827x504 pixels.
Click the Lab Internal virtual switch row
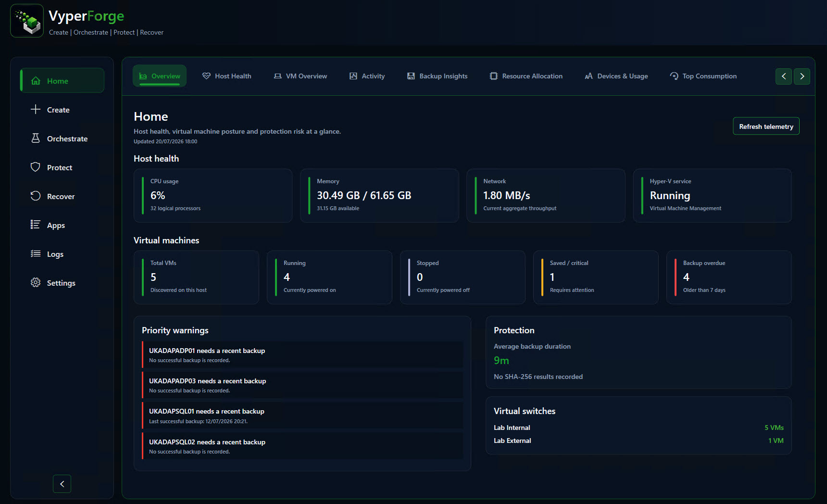point(639,428)
